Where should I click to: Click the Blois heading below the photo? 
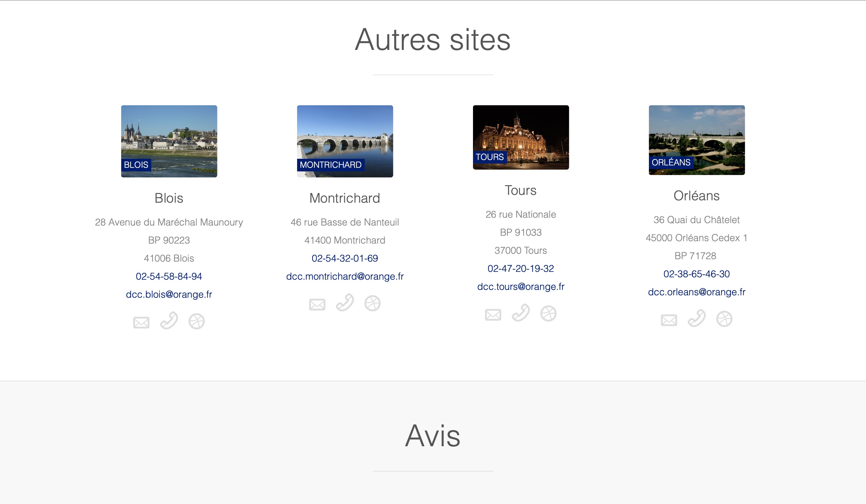(169, 198)
